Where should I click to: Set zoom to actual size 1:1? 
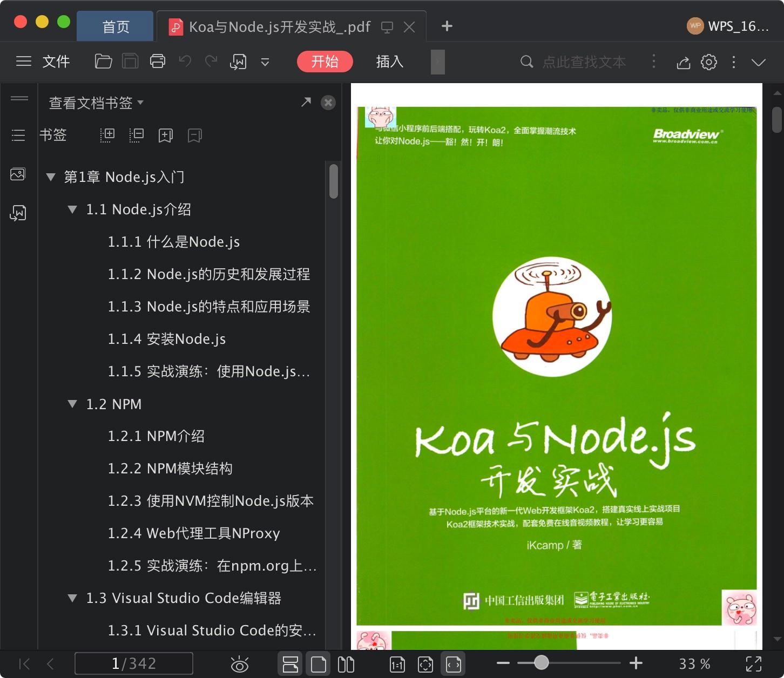[397, 665]
